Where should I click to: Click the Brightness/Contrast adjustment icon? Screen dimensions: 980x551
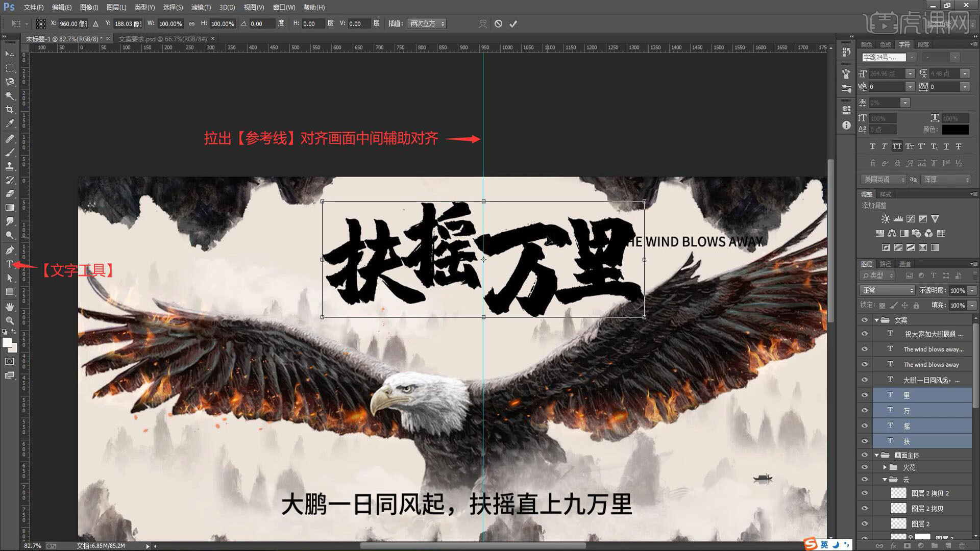885,219
